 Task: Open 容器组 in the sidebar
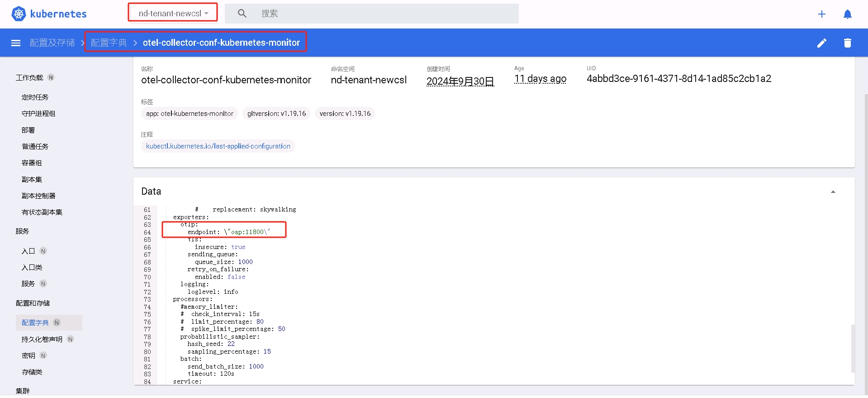coord(32,163)
